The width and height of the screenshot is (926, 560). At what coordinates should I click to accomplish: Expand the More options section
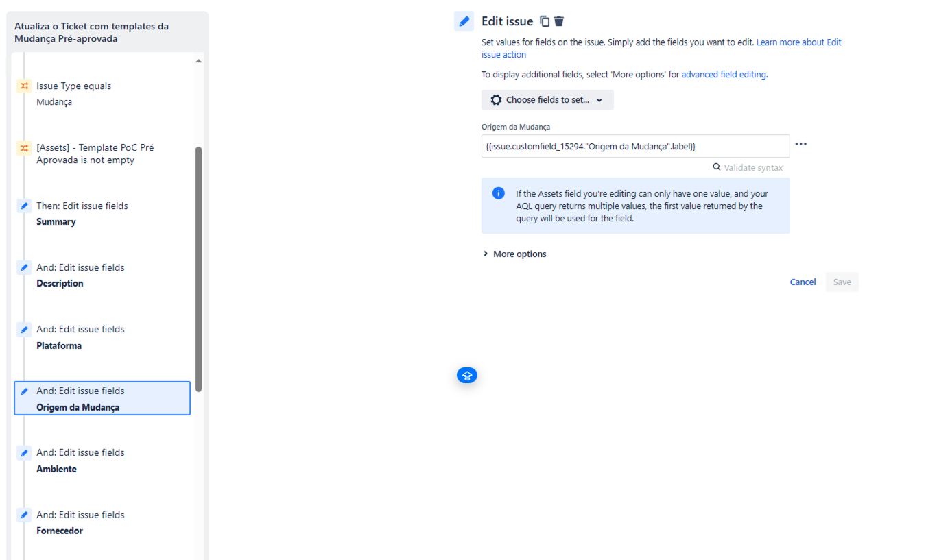(514, 254)
